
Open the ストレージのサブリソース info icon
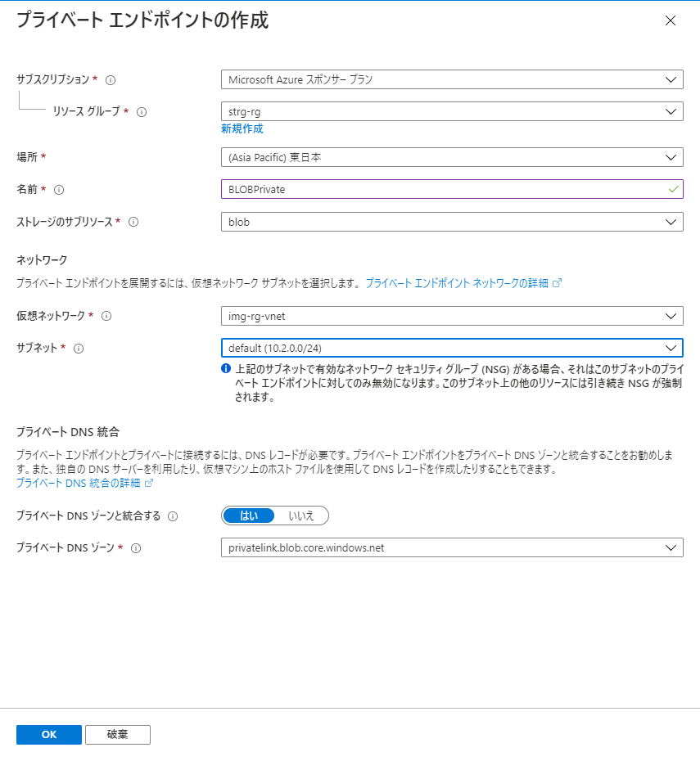[132, 220]
